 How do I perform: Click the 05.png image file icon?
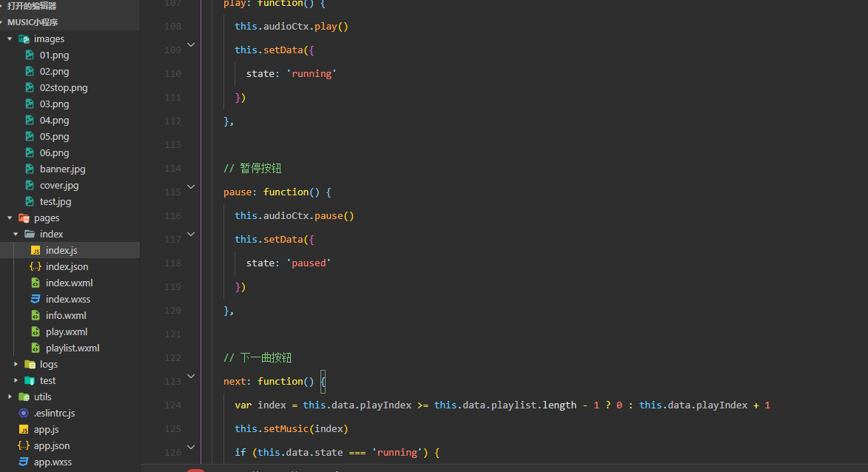coord(30,136)
